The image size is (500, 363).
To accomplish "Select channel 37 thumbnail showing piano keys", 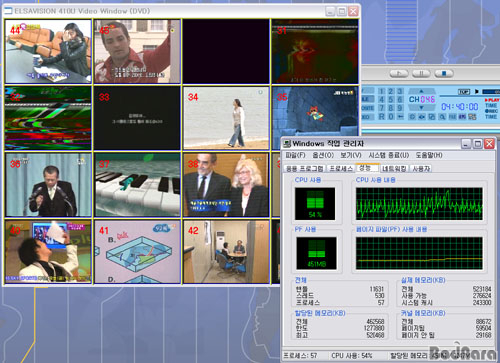I will (137, 185).
